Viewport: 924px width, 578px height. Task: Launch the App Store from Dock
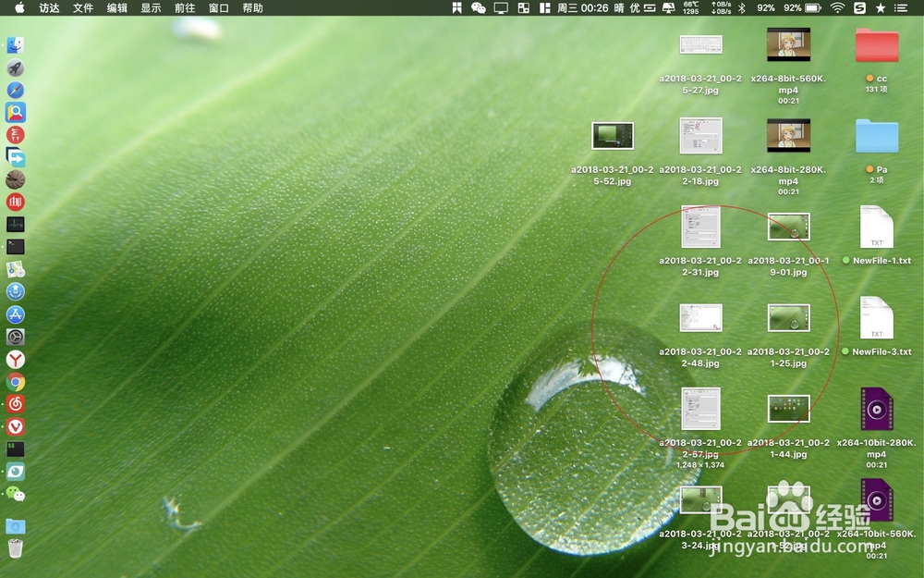[16, 314]
